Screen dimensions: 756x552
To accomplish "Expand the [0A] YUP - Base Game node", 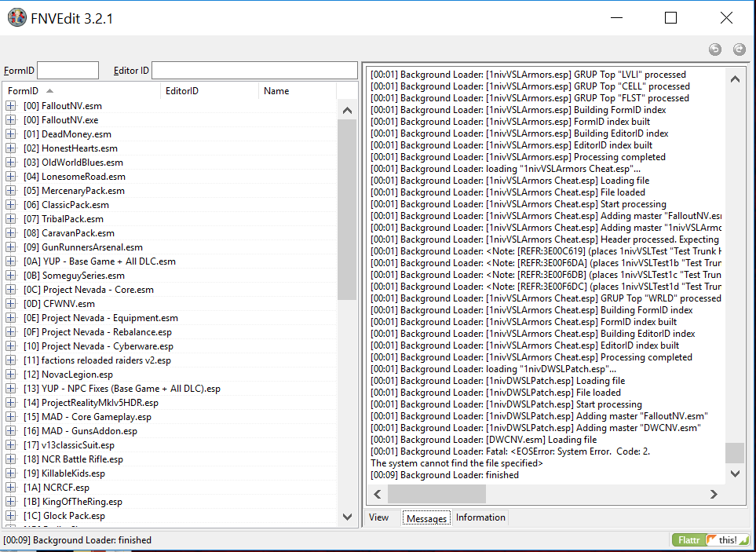I will 11,261.
